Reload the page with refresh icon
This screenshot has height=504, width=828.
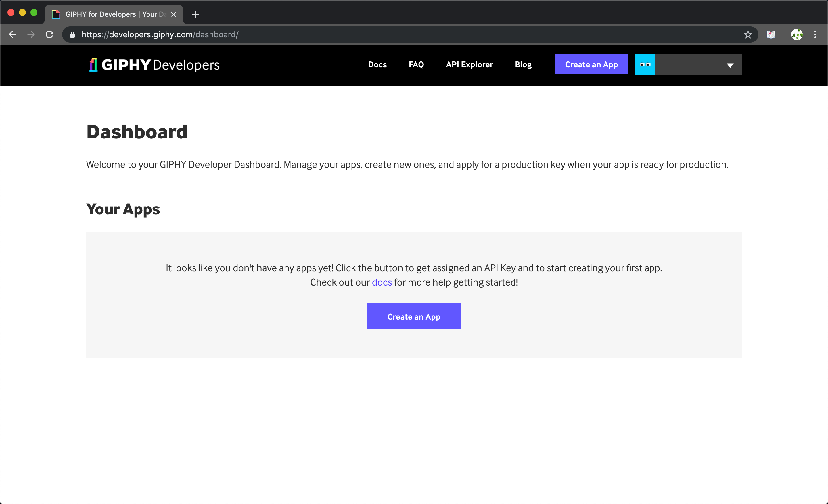50,34
